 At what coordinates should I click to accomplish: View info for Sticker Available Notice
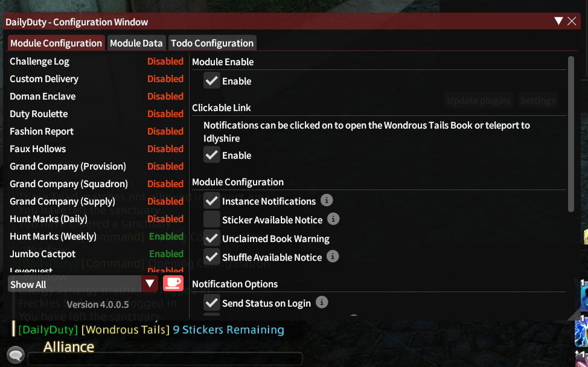click(x=333, y=219)
